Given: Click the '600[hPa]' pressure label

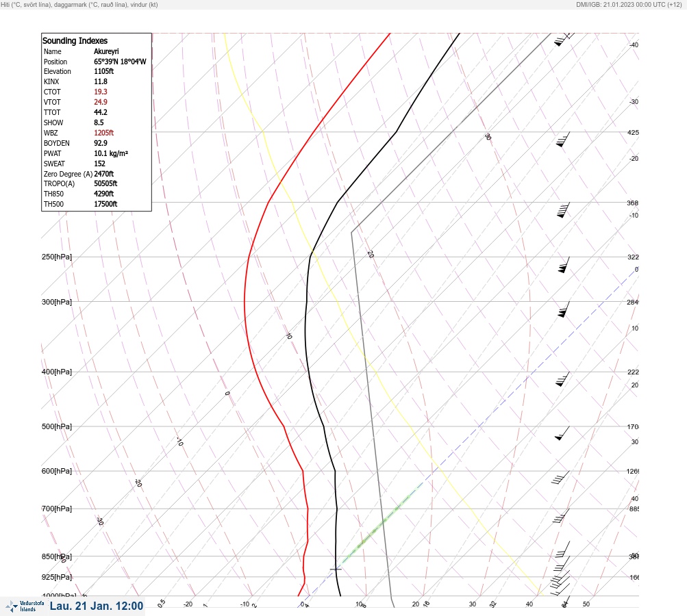Looking at the screenshot, I should click(57, 471).
